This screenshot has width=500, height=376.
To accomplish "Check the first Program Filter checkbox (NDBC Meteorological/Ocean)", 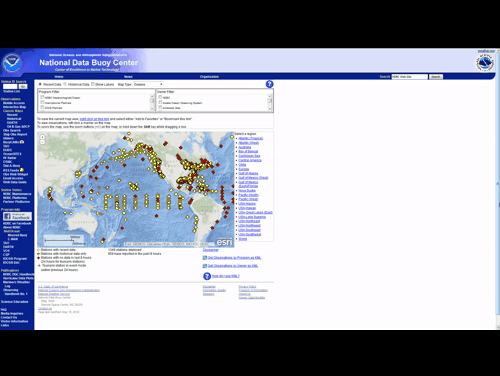I will 42,97.
